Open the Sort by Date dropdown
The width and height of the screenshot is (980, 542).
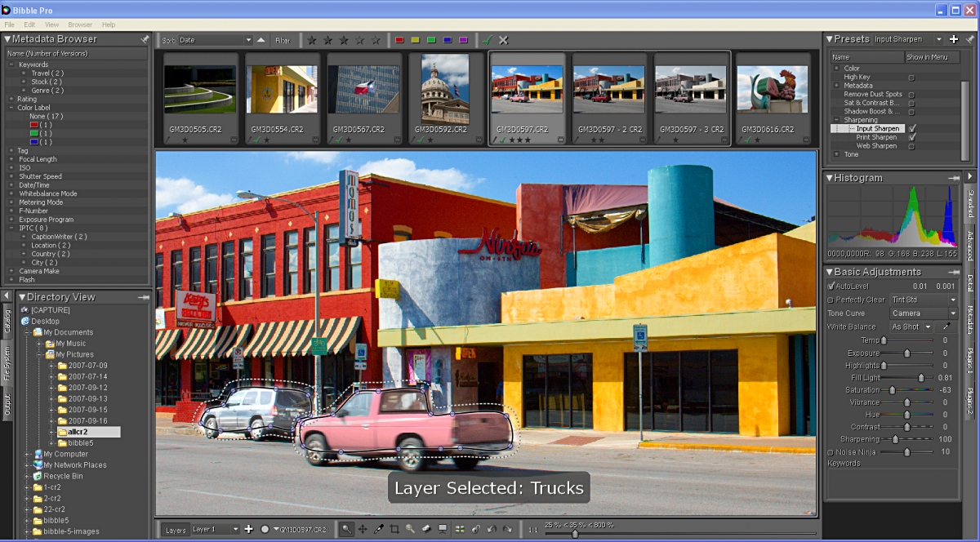[x=216, y=40]
